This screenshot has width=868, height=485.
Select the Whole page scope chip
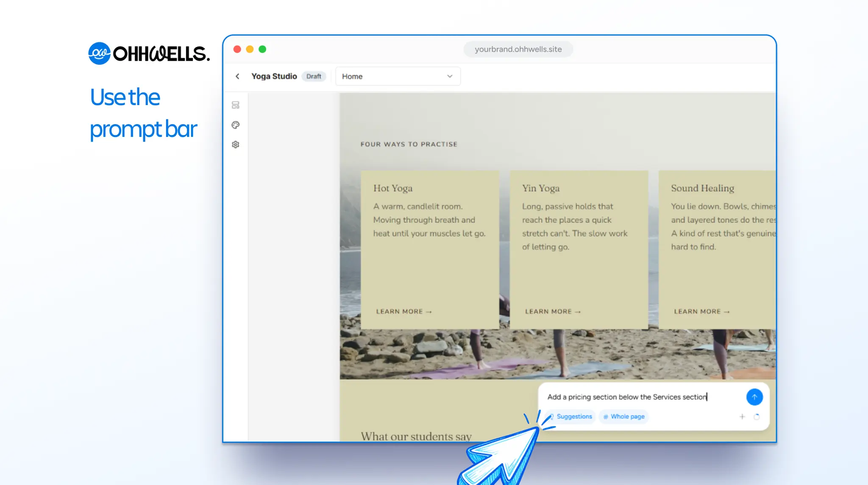tap(624, 417)
